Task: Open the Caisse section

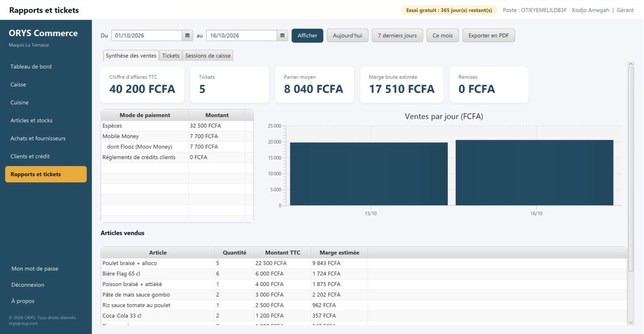Action: pyautogui.click(x=46, y=85)
